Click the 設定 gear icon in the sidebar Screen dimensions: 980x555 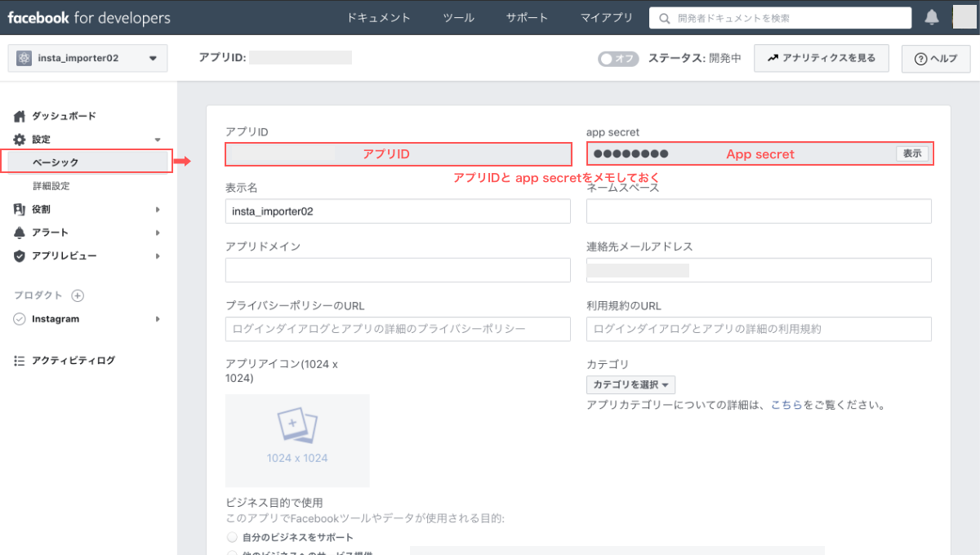coord(20,139)
